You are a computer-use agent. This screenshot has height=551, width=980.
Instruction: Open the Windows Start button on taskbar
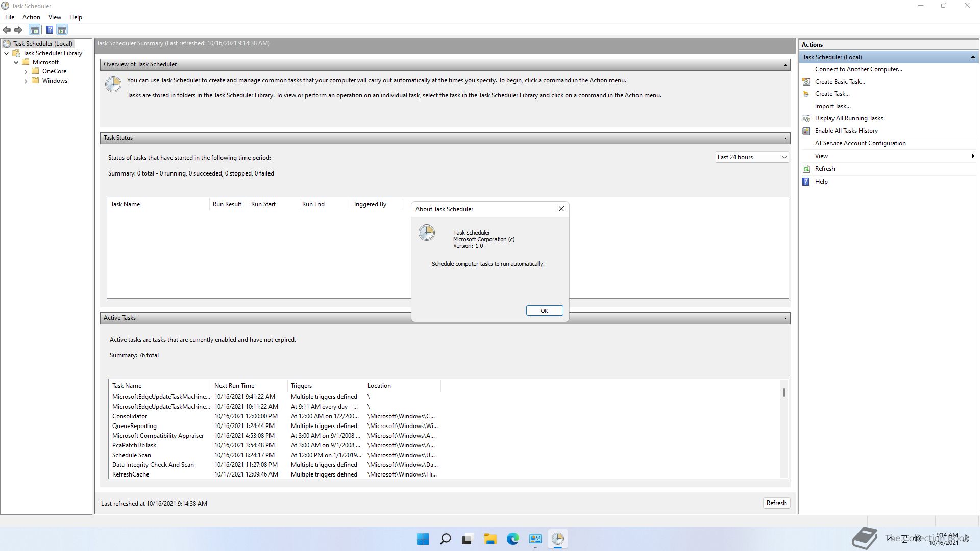tap(423, 539)
